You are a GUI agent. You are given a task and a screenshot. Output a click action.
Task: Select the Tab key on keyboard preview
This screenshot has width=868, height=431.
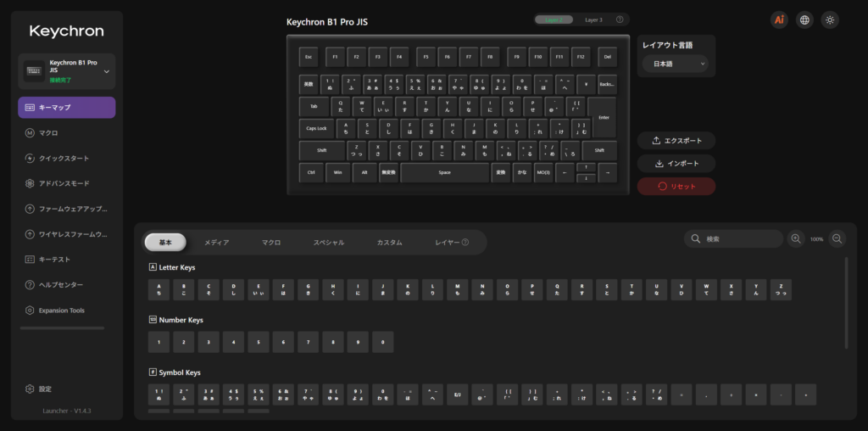coord(314,106)
